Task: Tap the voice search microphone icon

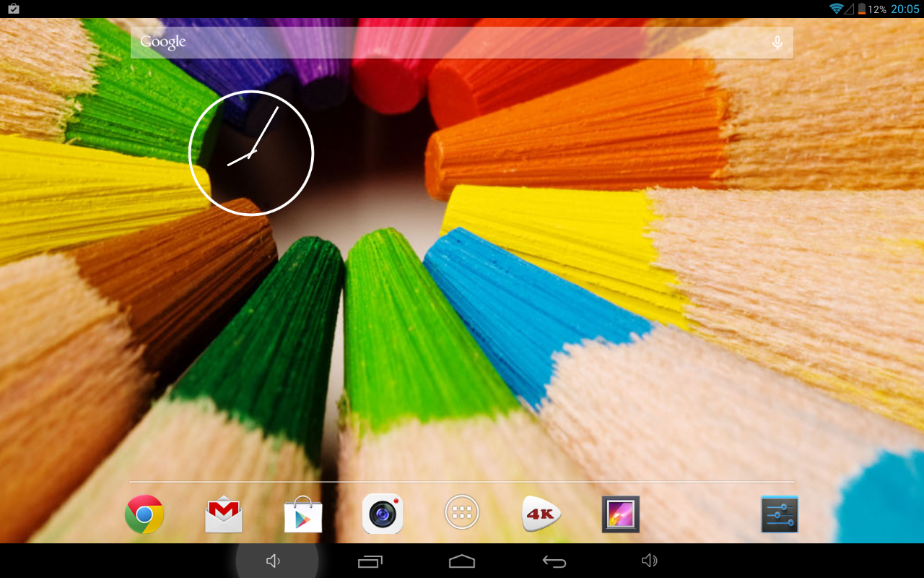Action: tap(777, 43)
